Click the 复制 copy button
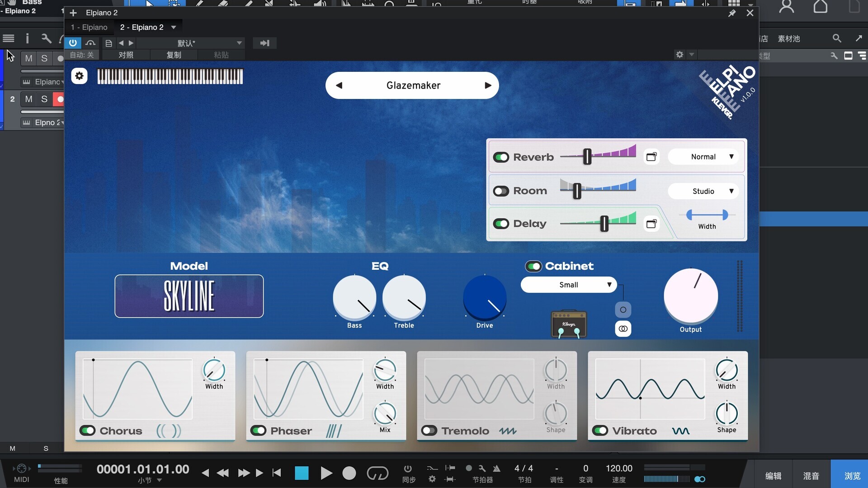 174,55
